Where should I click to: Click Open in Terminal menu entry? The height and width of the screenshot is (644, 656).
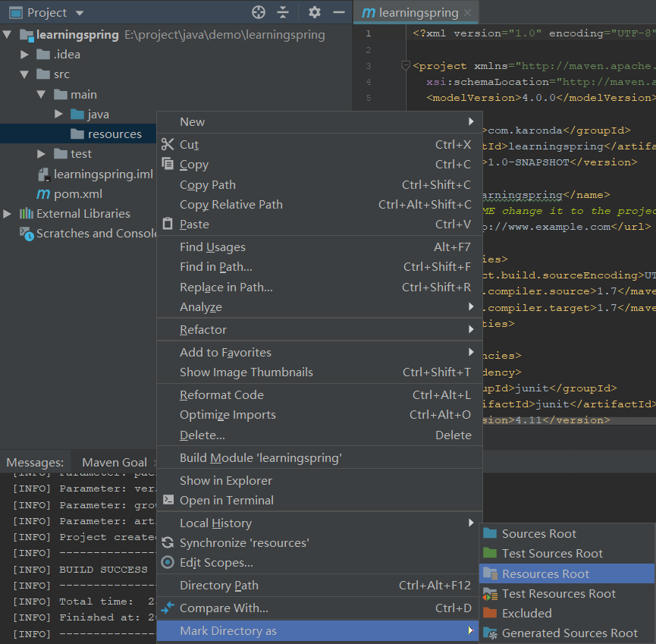coord(226,500)
